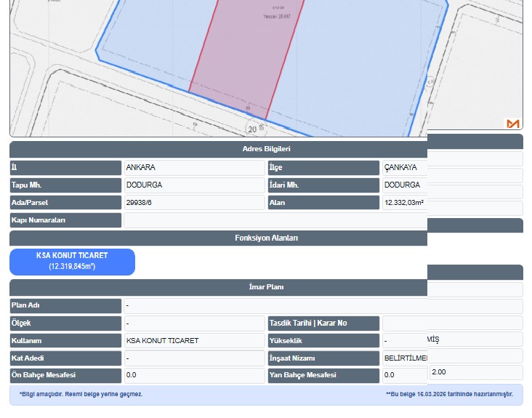
Task: Click the 'Bilgi amaçlıdır' disclaimer note
Action: (x=81, y=394)
